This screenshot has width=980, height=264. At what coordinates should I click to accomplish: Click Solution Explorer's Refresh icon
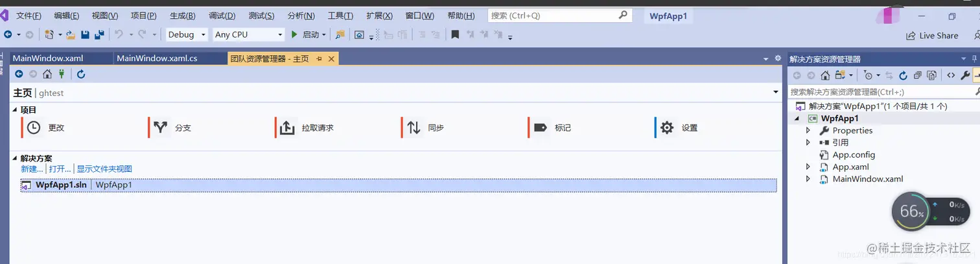point(903,75)
